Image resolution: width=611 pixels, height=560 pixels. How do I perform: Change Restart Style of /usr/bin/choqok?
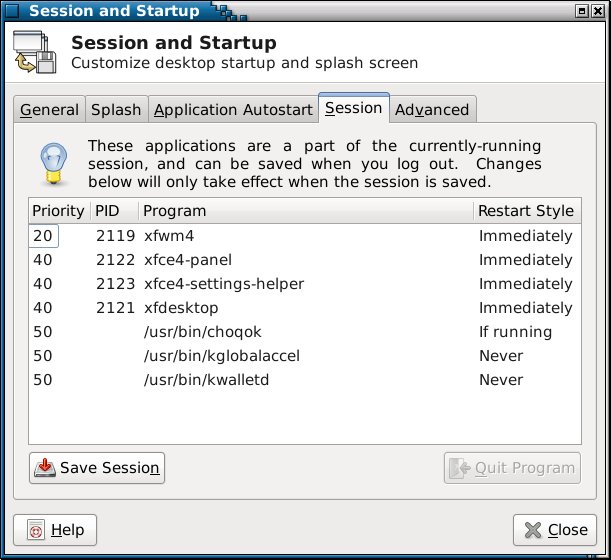pos(515,332)
